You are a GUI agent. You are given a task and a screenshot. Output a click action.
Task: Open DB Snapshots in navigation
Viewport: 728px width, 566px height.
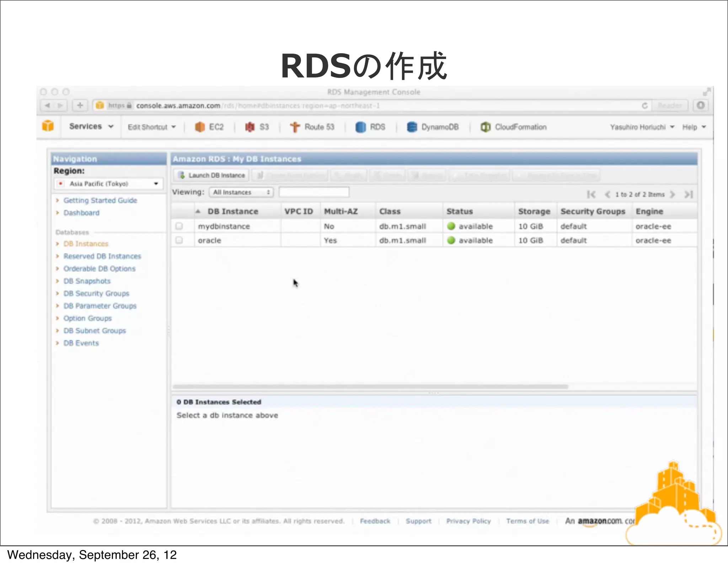pyautogui.click(x=87, y=281)
